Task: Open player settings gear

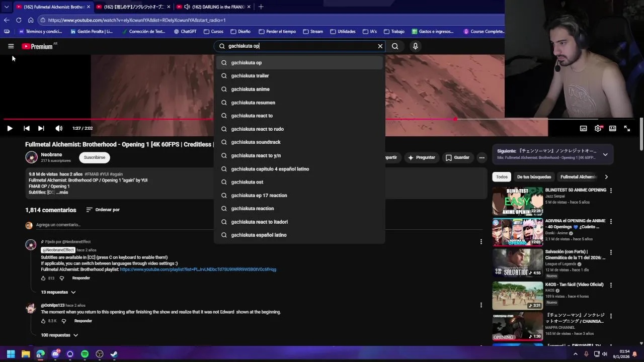Action: click(598, 128)
